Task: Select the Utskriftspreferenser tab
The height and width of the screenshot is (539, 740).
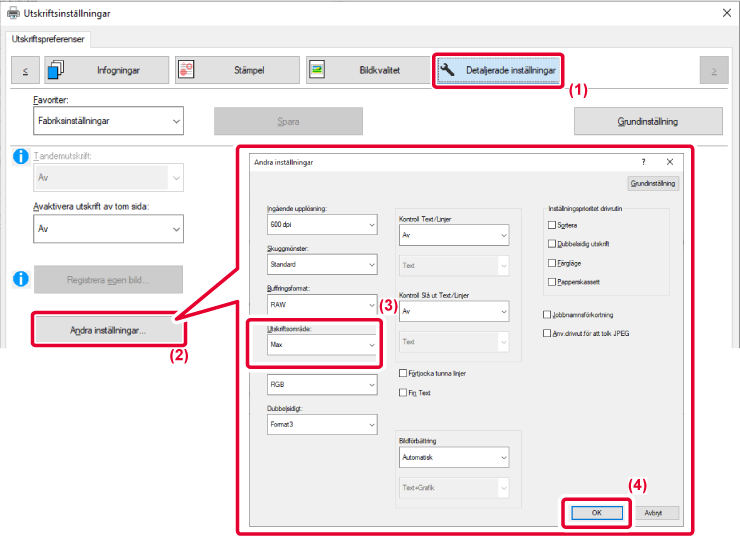Action: (49, 39)
